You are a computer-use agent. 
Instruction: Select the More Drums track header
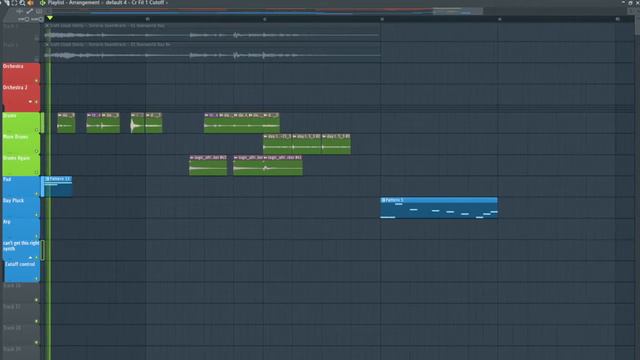21,144
